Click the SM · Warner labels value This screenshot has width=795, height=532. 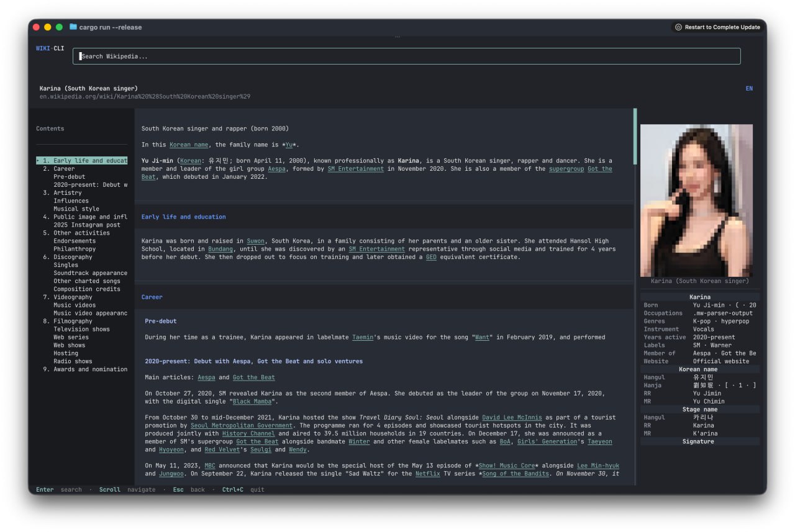[712, 345]
